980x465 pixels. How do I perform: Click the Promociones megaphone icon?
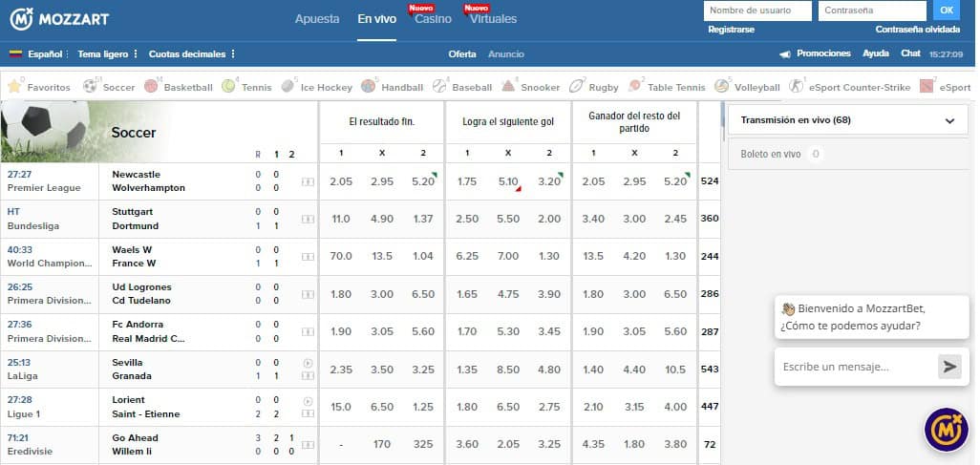pyautogui.click(x=785, y=54)
